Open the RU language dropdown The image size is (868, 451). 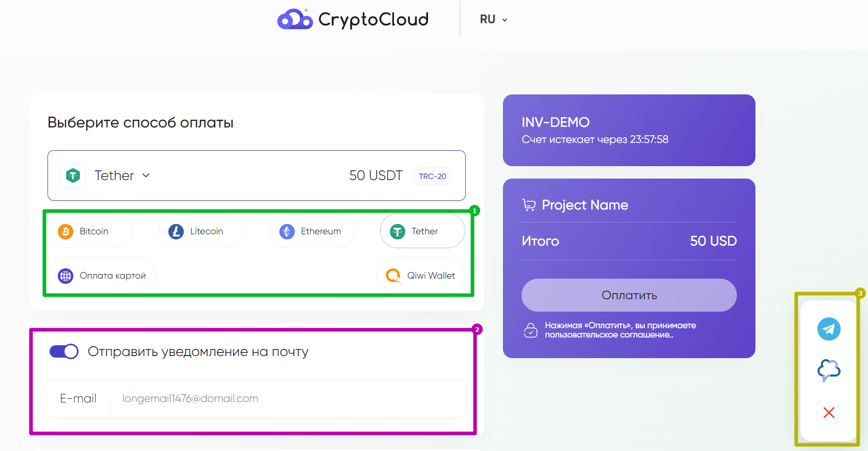[494, 20]
